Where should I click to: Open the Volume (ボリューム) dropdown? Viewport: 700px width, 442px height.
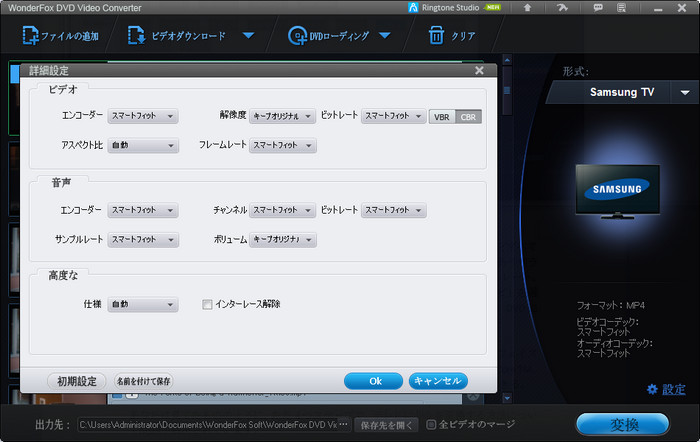[x=283, y=240]
